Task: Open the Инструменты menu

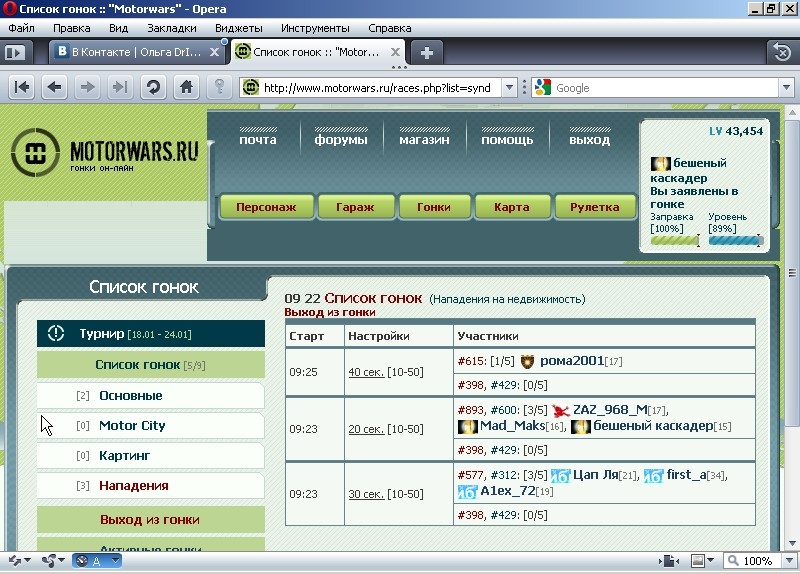Action: coord(315,28)
